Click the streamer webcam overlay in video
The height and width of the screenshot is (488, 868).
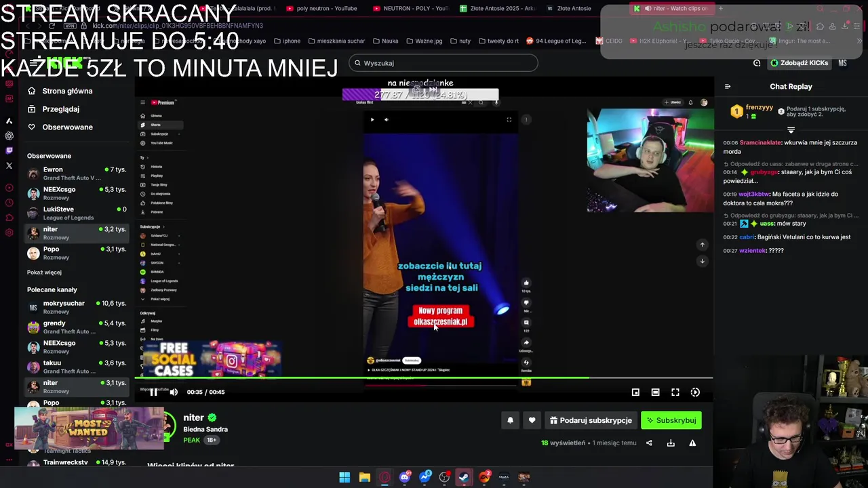click(x=650, y=161)
